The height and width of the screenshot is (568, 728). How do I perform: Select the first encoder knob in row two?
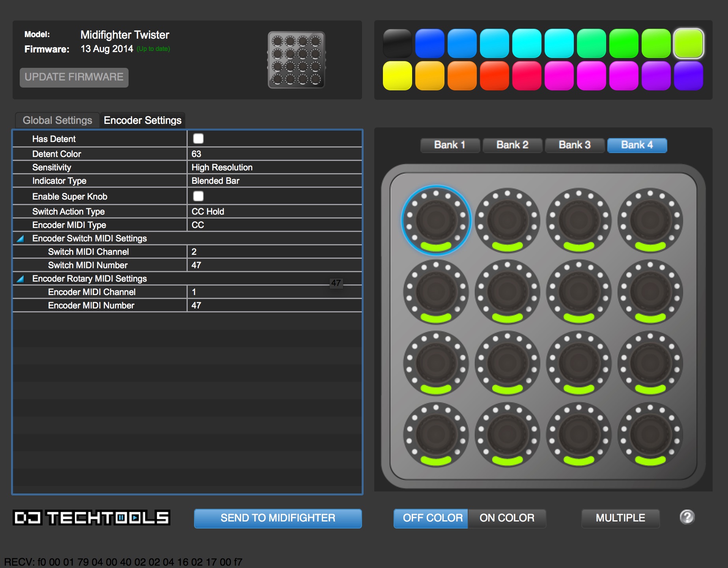[x=436, y=292]
